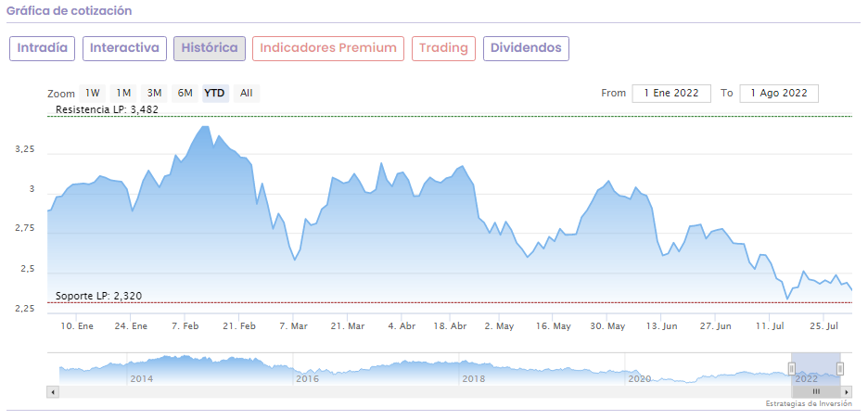Click the To date field

point(779,93)
